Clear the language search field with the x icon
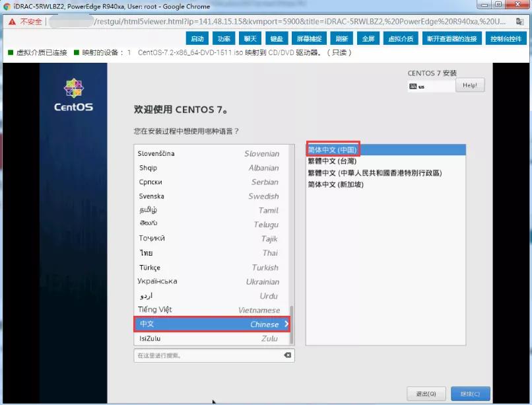Screen dimensions: 532x405 pyautogui.click(x=286, y=355)
